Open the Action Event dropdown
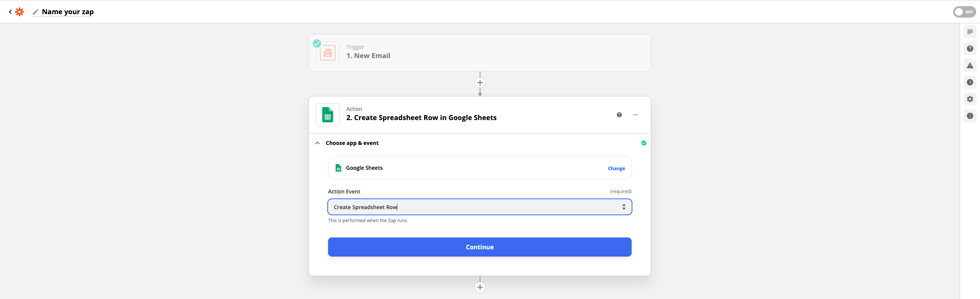This screenshot has width=980, height=299. pyautogui.click(x=479, y=207)
